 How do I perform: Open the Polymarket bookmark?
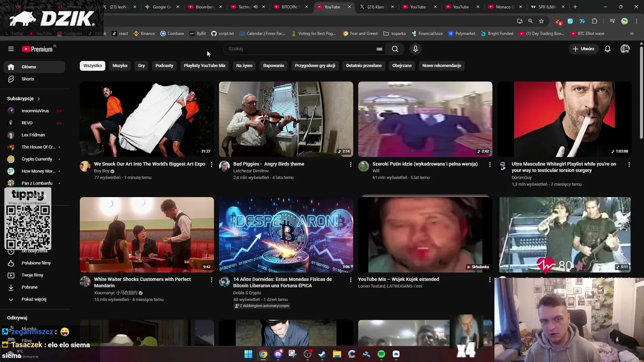point(461,33)
